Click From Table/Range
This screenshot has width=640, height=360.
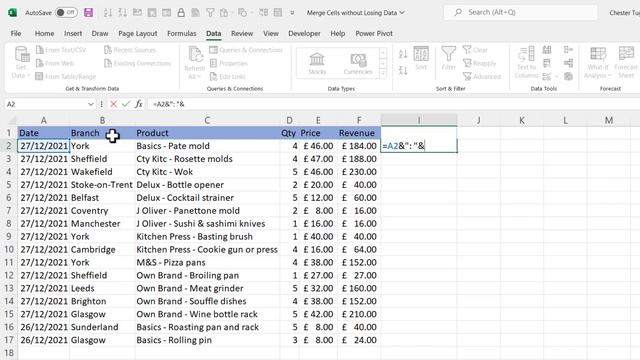pos(66,76)
